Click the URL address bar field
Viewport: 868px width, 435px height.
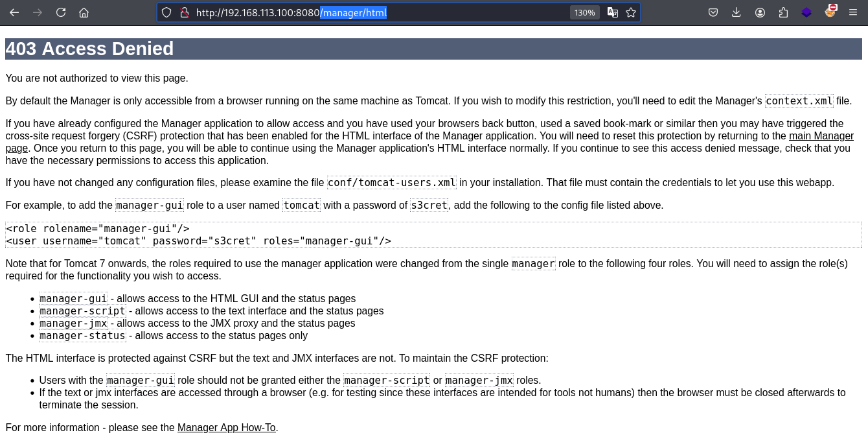(380, 12)
